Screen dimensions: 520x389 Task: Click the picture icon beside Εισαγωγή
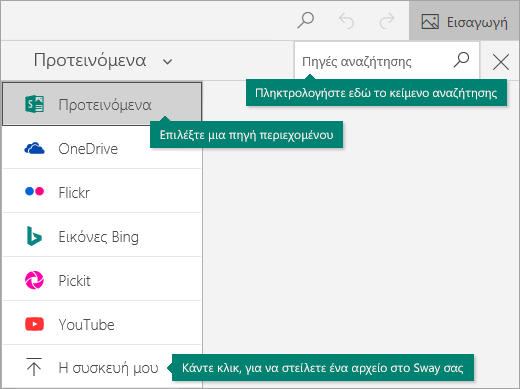430,21
